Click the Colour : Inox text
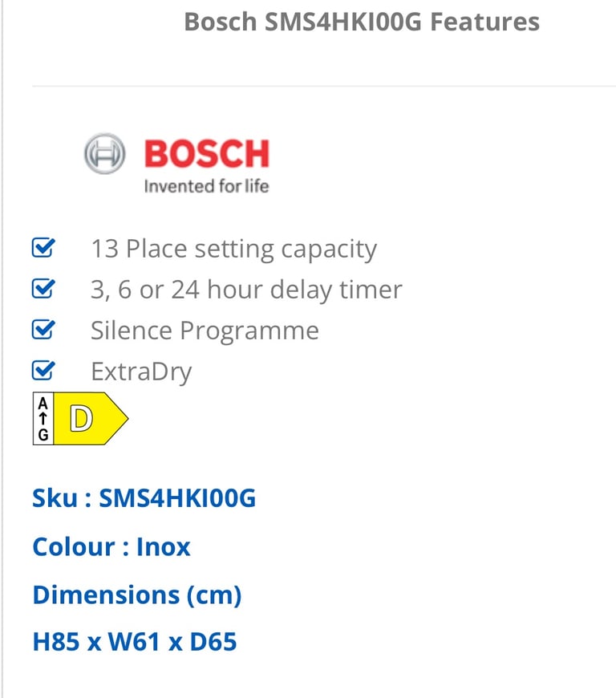 coord(111,547)
